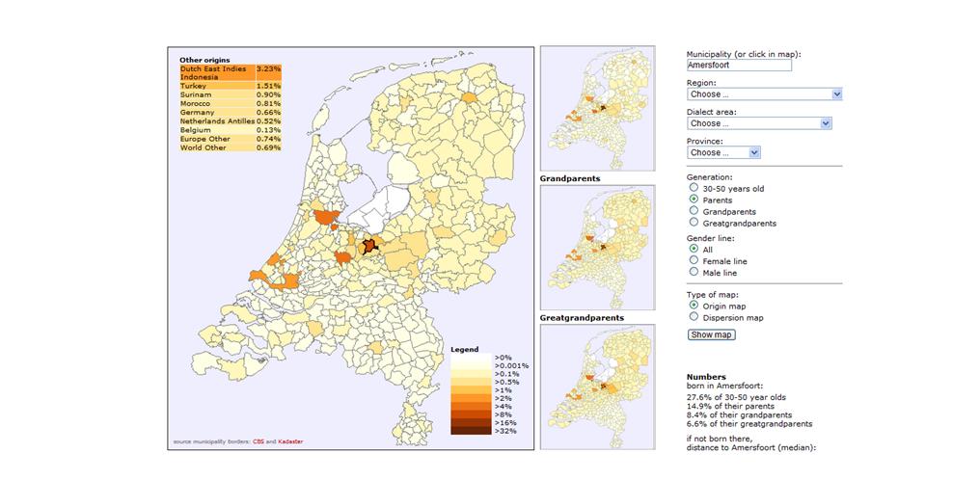Click the >4% legend color swatch
The width and height of the screenshot is (980, 480).
pos(471,406)
